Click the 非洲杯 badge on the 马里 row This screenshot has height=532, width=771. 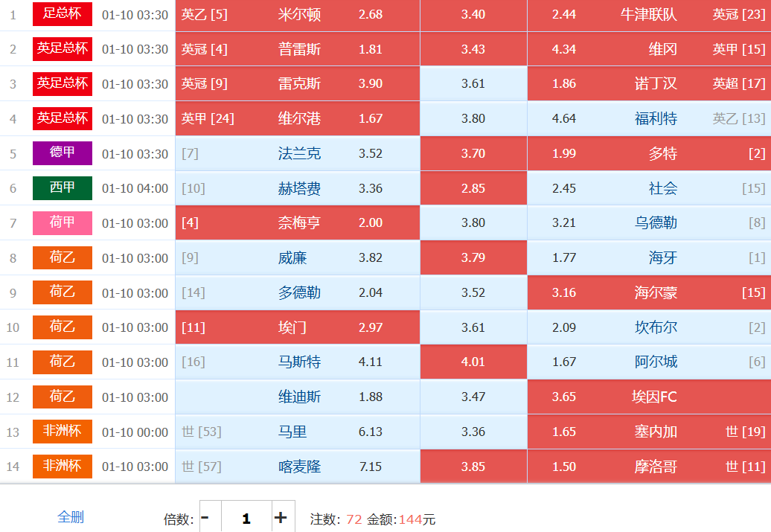coord(63,432)
